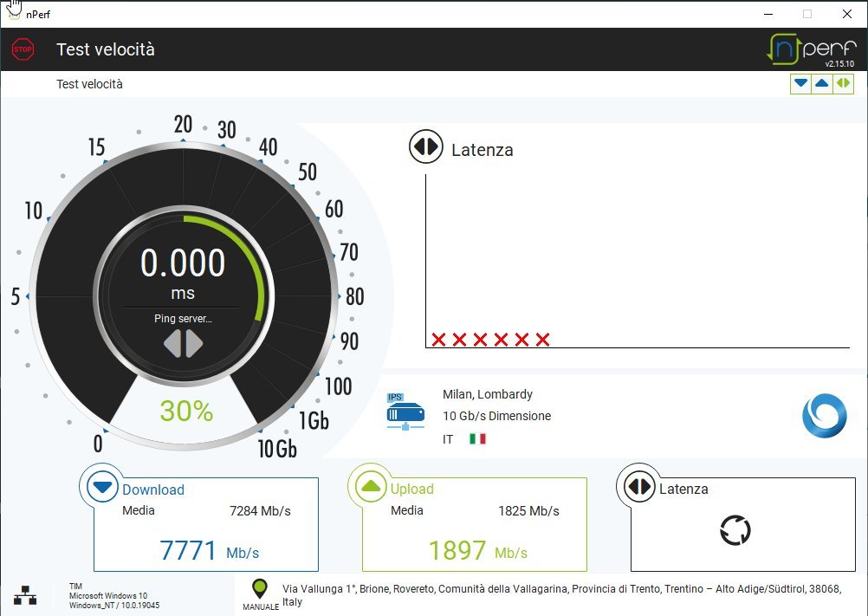
Task: Toggle the latency test icon at top right
Action: pos(843,83)
